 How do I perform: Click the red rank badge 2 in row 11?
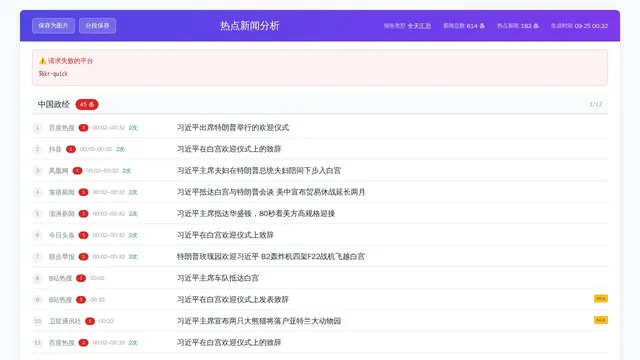[x=83, y=342]
